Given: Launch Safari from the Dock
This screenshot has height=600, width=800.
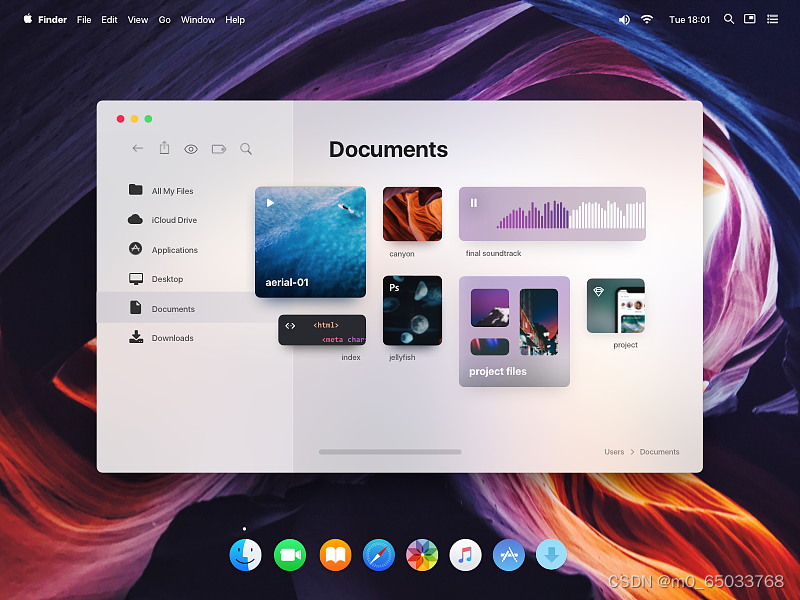Looking at the screenshot, I should [379, 555].
